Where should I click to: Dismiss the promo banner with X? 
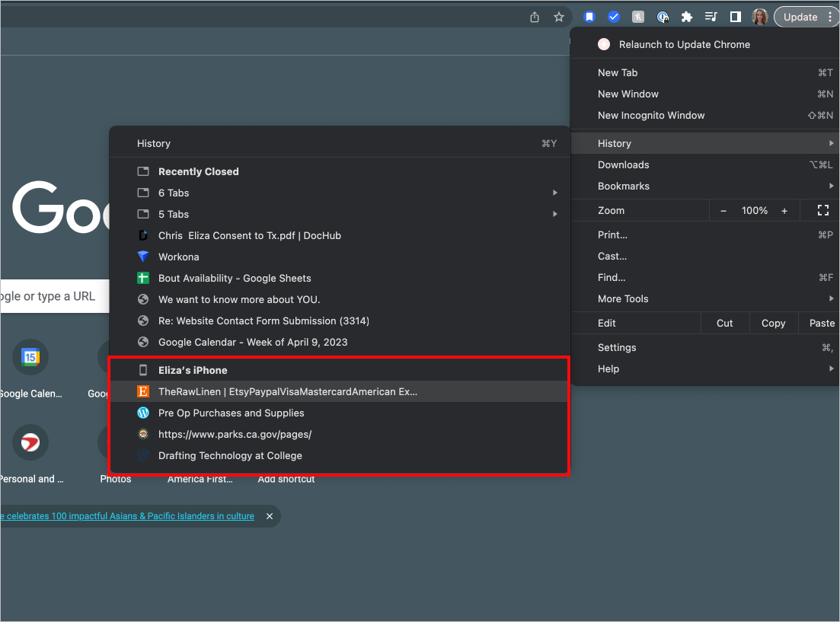(270, 516)
